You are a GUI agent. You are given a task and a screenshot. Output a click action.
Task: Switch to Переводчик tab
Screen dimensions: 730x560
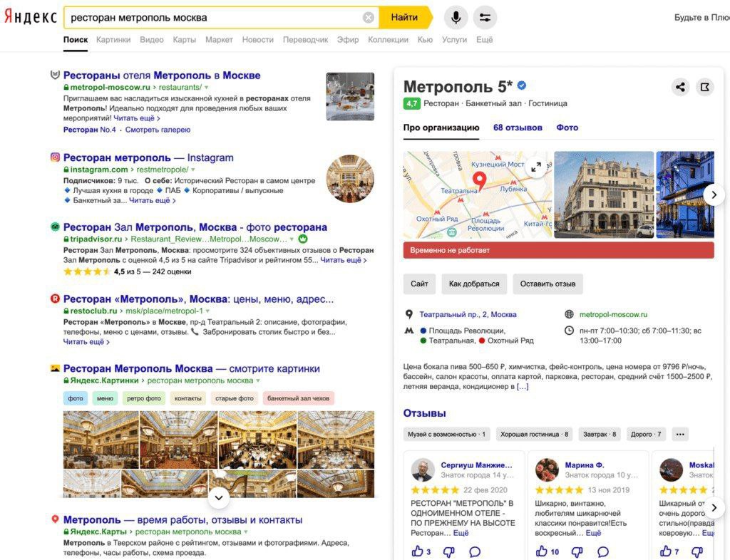tap(305, 40)
